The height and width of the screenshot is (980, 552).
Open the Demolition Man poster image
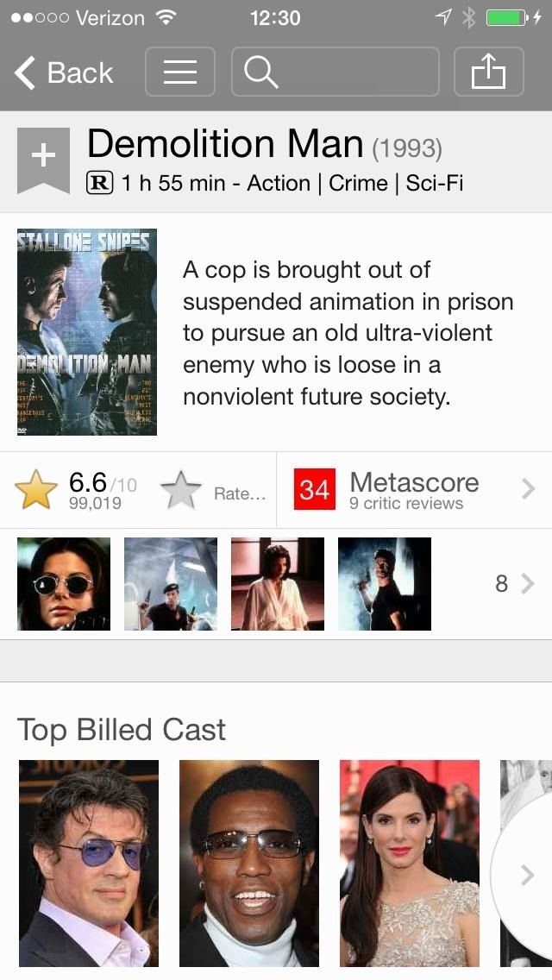click(87, 332)
